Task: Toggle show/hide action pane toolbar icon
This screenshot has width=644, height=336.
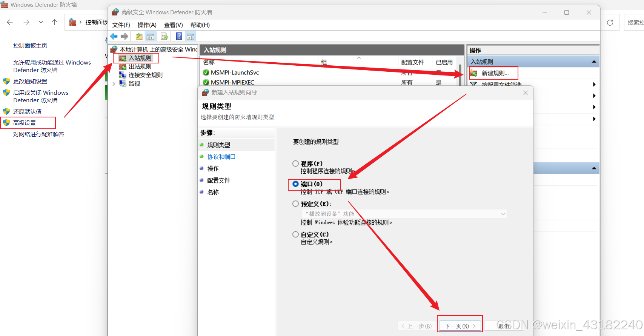Action: (x=191, y=37)
